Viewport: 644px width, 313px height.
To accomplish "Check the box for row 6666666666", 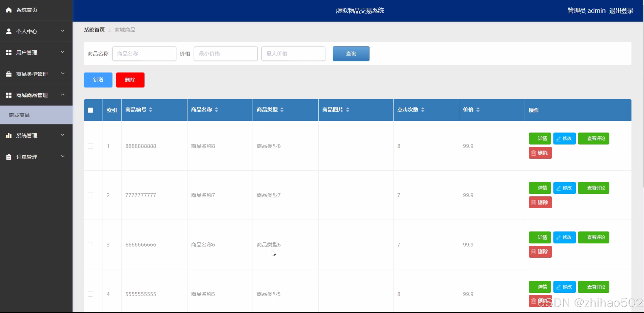I will 91,245.
